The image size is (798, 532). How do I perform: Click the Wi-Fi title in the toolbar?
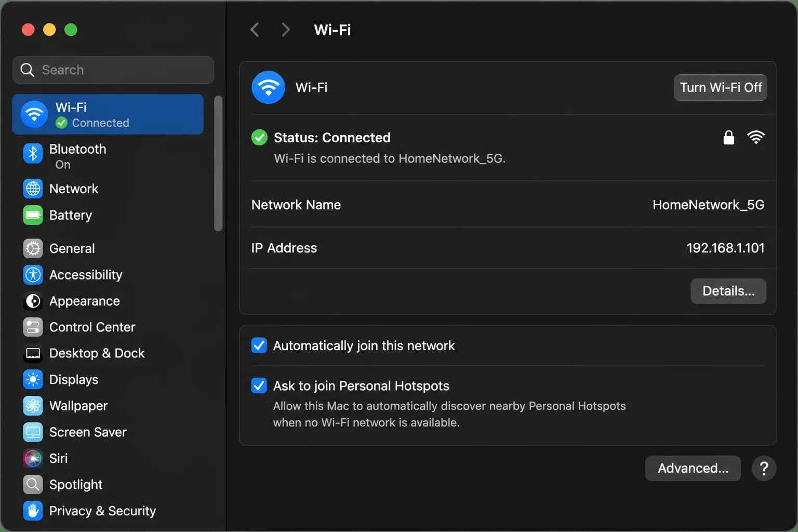(332, 30)
